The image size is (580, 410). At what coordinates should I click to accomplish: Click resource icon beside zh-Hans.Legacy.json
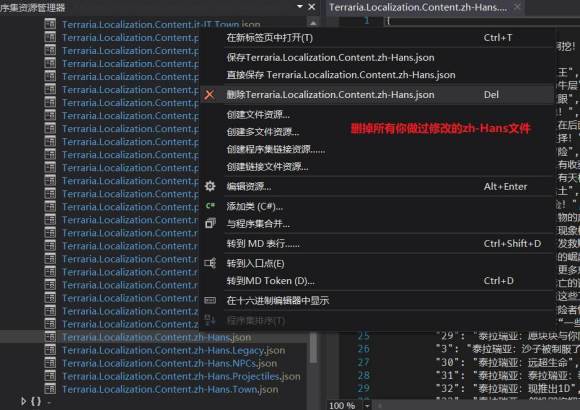(x=50, y=350)
